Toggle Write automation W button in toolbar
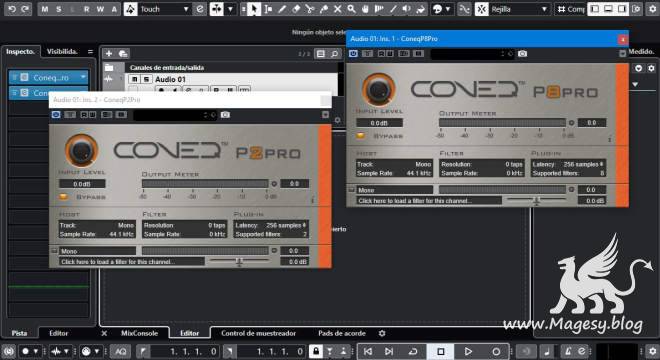The width and height of the screenshot is (660, 360). pos(100,9)
